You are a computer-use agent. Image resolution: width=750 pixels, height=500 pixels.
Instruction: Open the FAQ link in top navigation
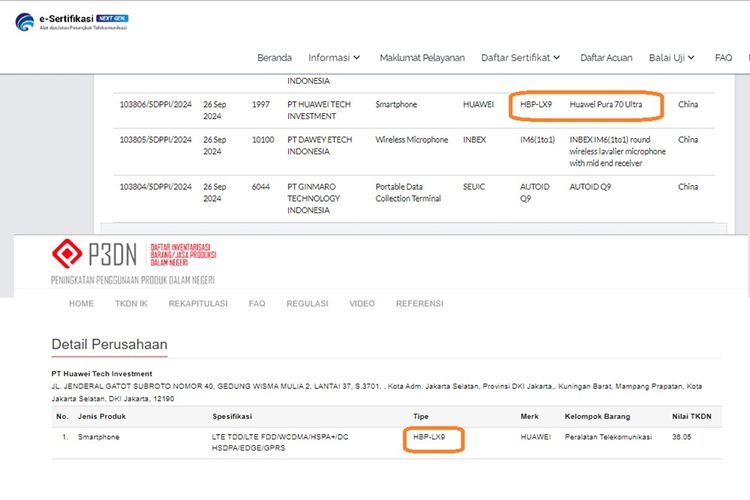pyautogui.click(x=723, y=58)
